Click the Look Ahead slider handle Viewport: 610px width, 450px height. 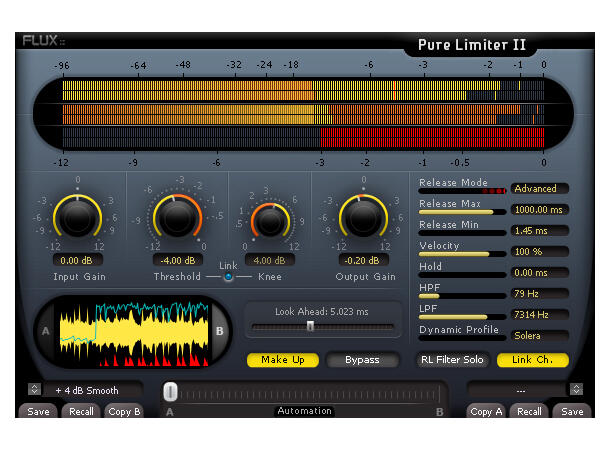point(310,326)
